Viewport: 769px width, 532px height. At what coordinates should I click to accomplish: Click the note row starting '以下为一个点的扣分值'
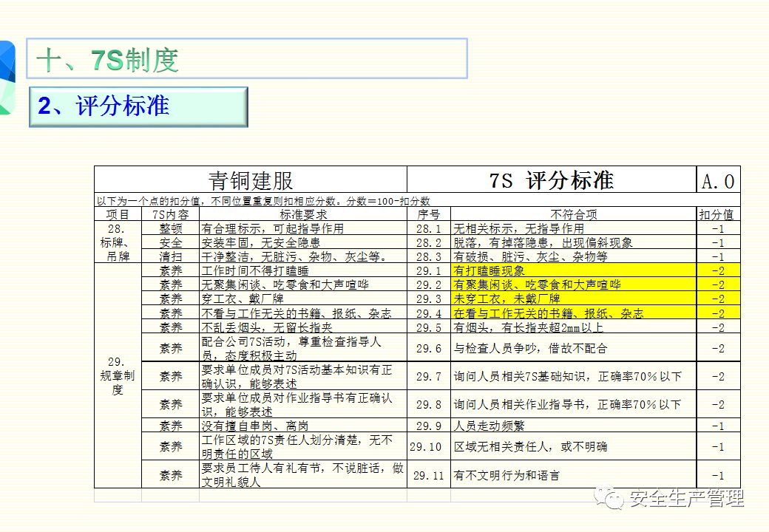(417, 200)
